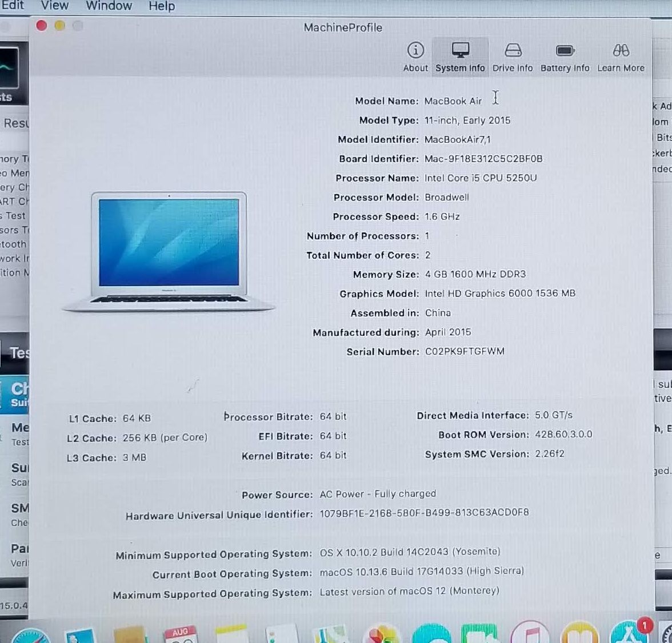672x643 pixels.
Task: Minimize the MachineProfile window
Action: point(60,26)
